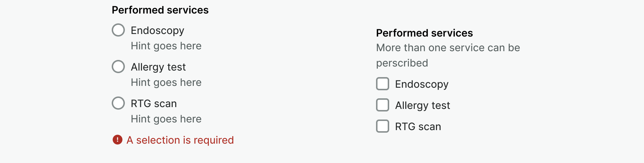
Task: Click the Endoscopy label text beside the checkbox
Action: click(422, 84)
